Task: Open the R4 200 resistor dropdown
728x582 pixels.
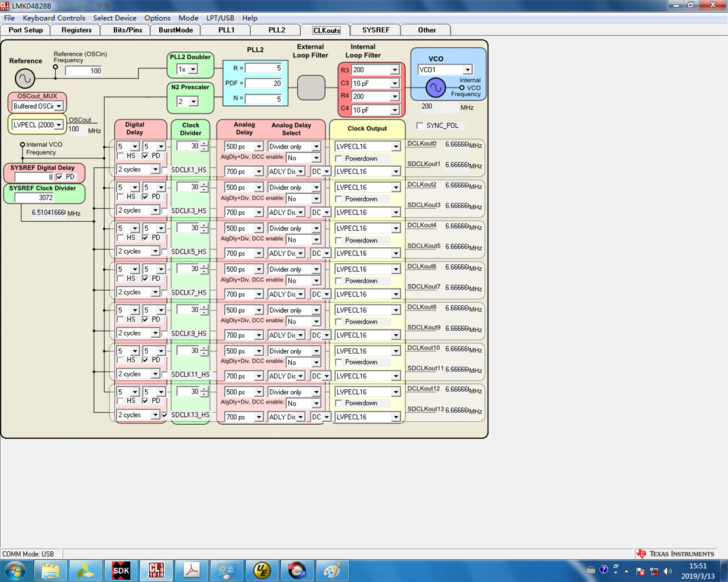Action: click(394, 96)
